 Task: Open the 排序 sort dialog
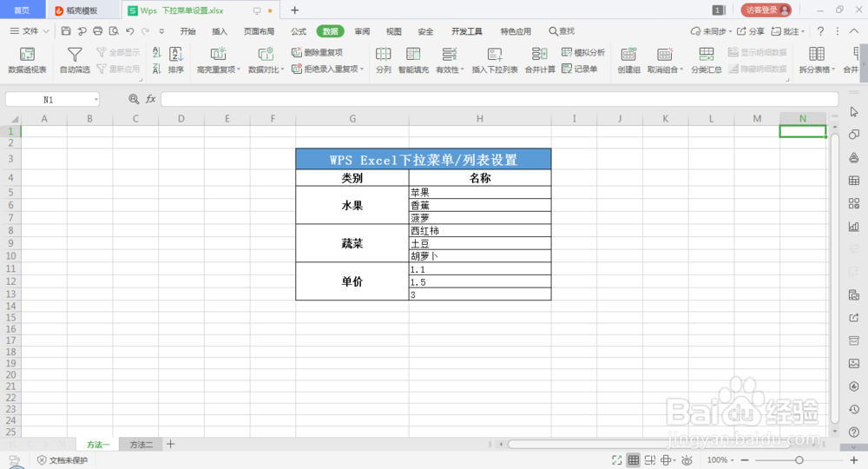176,60
